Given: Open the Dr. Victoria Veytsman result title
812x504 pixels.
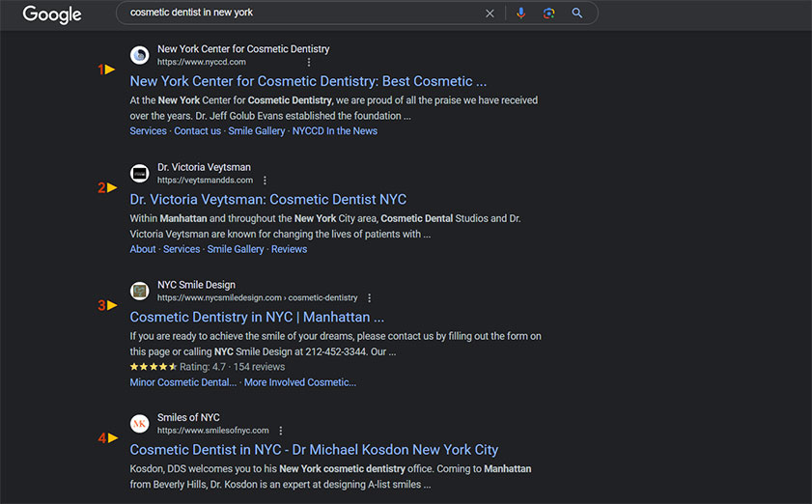Looking at the screenshot, I should tap(267, 200).
